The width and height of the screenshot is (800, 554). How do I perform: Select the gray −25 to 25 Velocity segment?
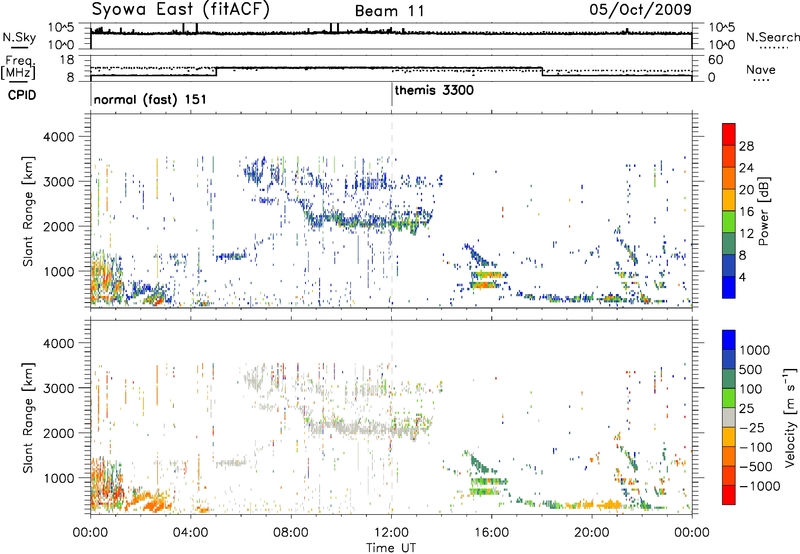tap(729, 418)
